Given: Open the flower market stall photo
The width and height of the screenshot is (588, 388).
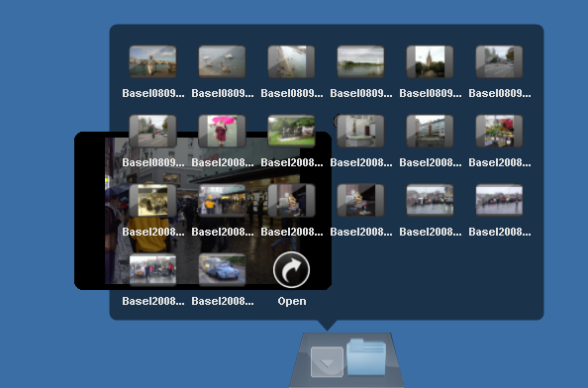Looking at the screenshot, I should (499, 131).
